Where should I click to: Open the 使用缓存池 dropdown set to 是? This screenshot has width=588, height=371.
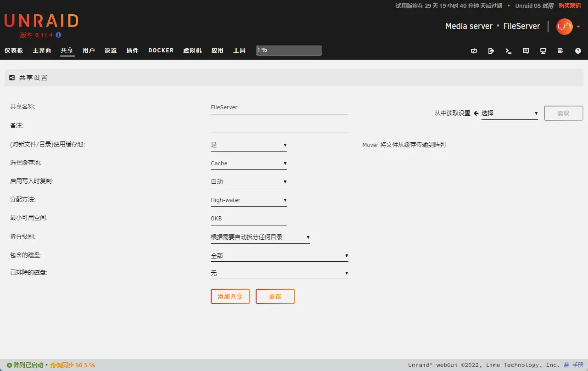point(248,145)
